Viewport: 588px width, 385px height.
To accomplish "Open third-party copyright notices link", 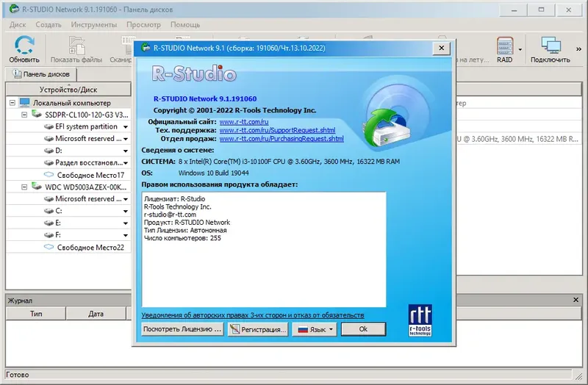I will pos(253,315).
